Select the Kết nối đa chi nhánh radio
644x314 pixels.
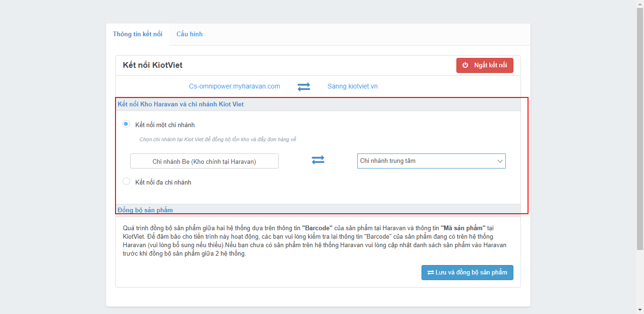(126, 182)
